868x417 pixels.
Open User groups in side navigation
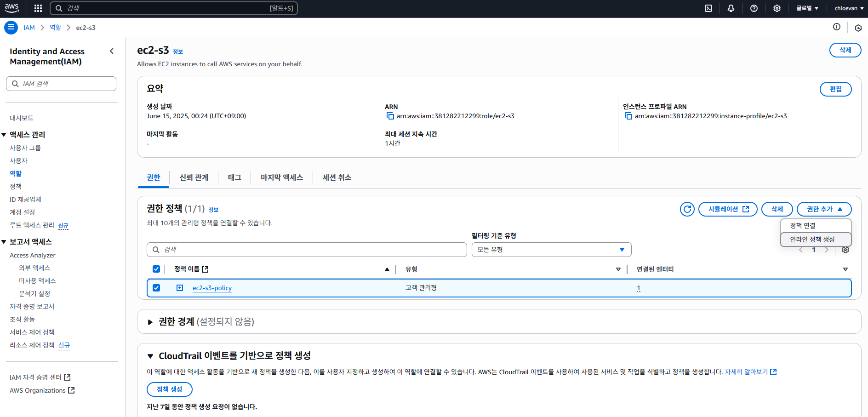tap(25, 148)
